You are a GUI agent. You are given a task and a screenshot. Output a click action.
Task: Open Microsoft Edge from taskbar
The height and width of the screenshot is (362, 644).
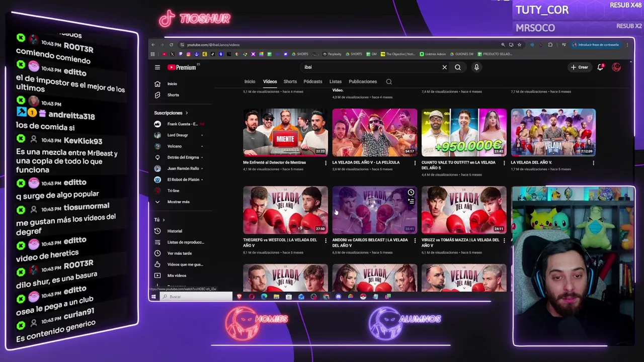(x=264, y=297)
